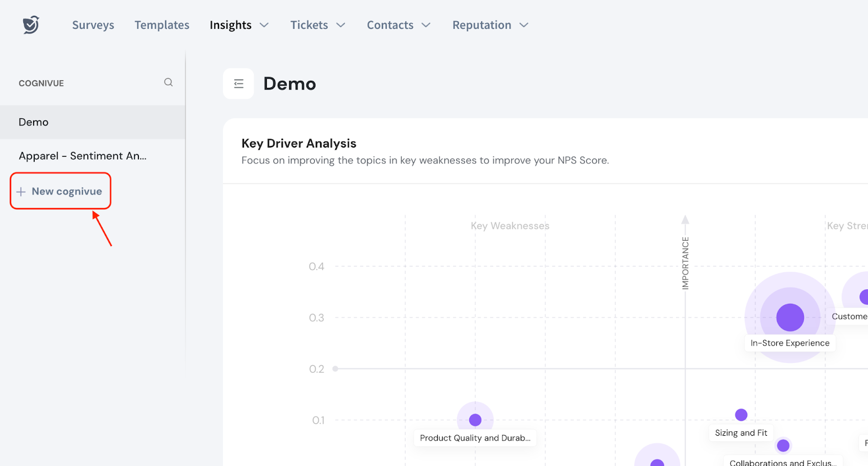Click the Product Quality and Durab... label

pos(475,438)
